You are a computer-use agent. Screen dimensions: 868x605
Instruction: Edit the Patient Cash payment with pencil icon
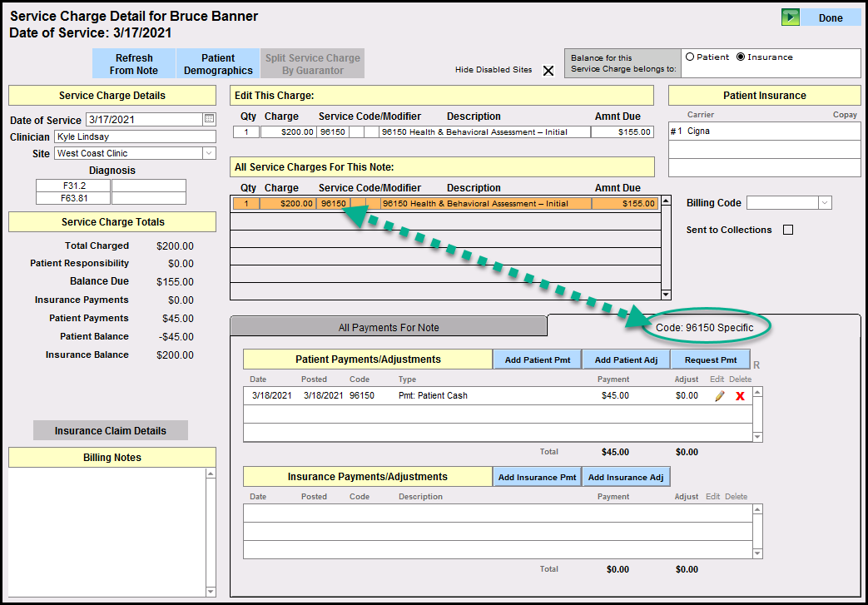click(720, 396)
